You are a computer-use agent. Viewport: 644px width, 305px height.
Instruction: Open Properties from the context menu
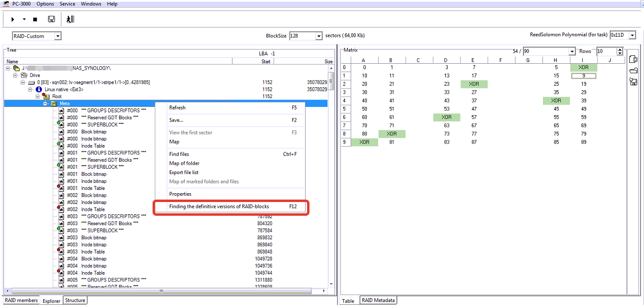pos(230,194)
